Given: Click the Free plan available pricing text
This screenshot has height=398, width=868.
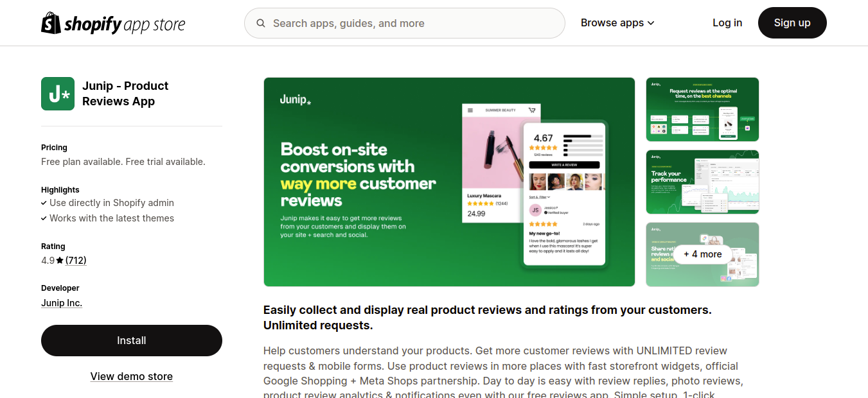Looking at the screenshot, I should pos(123,162).
